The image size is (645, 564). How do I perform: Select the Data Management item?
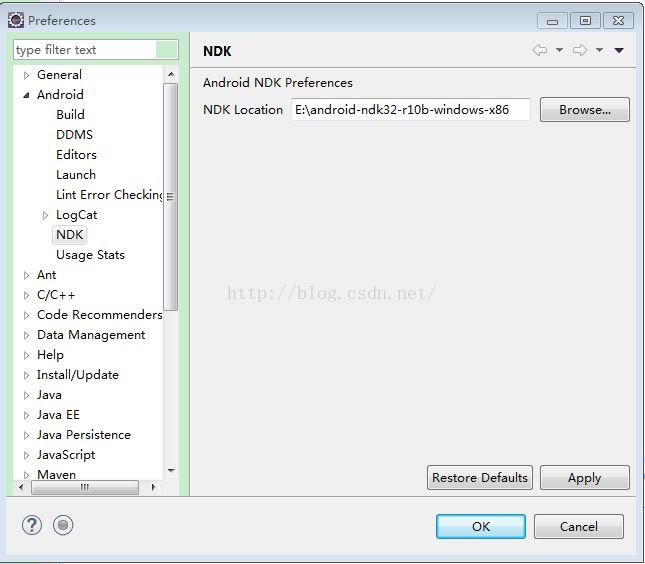click(x=91, y=335)
